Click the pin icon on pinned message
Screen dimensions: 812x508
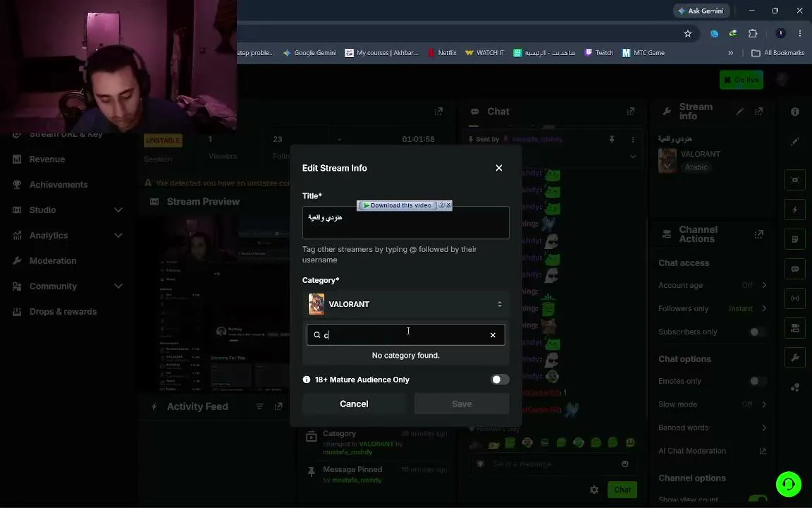[x=612, y=140]
